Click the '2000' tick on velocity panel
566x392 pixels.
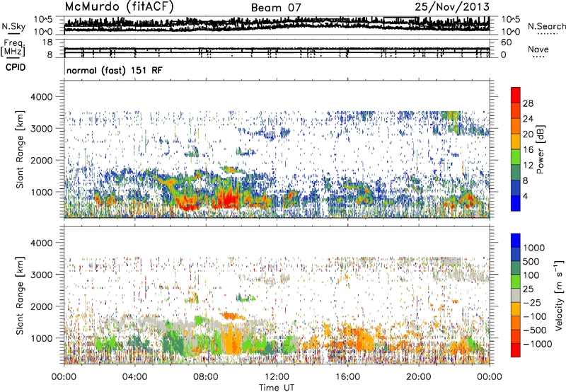click(41, 306)
